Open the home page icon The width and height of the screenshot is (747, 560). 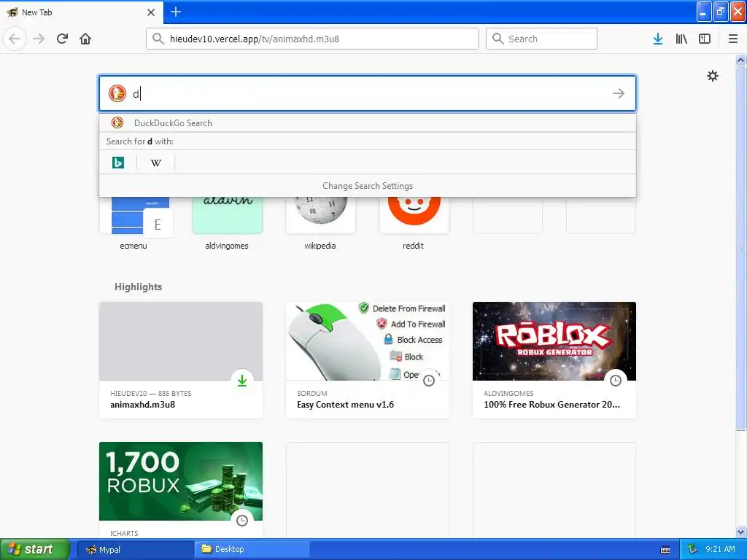coord(85,39)
